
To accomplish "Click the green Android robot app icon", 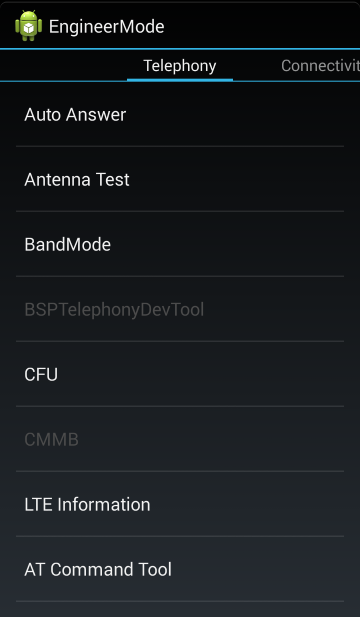I will pyautogui.click(x=28, y=26).
